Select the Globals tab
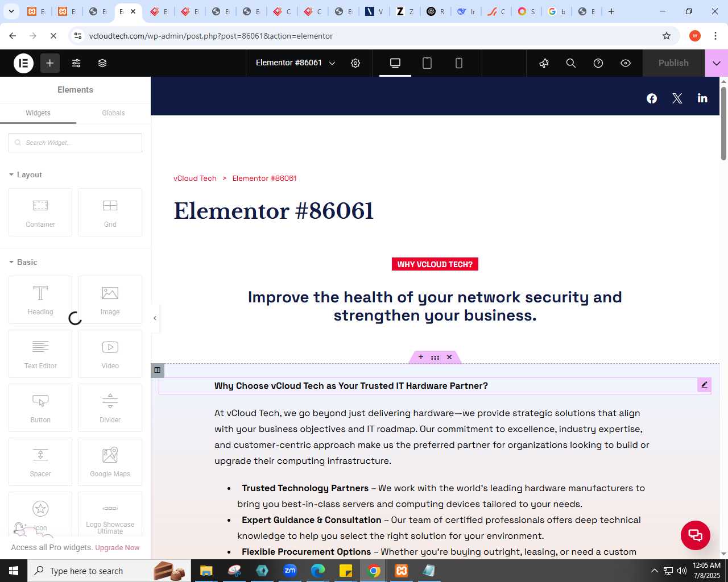 (113, 113)
